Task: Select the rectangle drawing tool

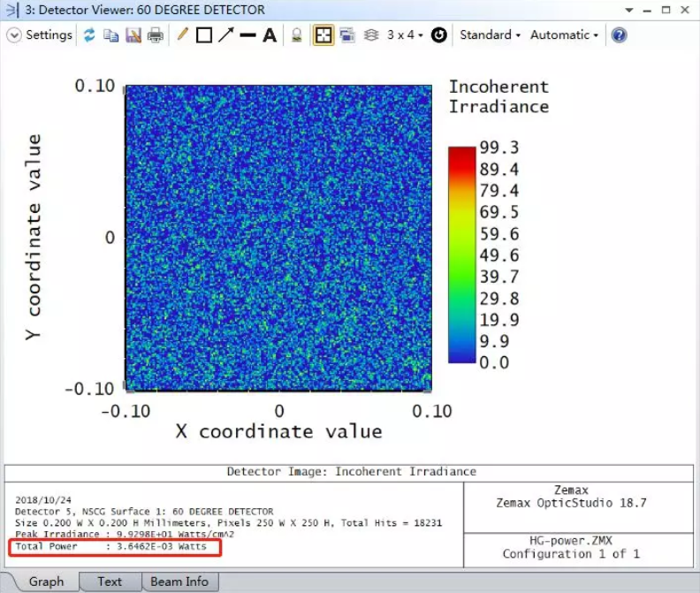Action: 204,35
